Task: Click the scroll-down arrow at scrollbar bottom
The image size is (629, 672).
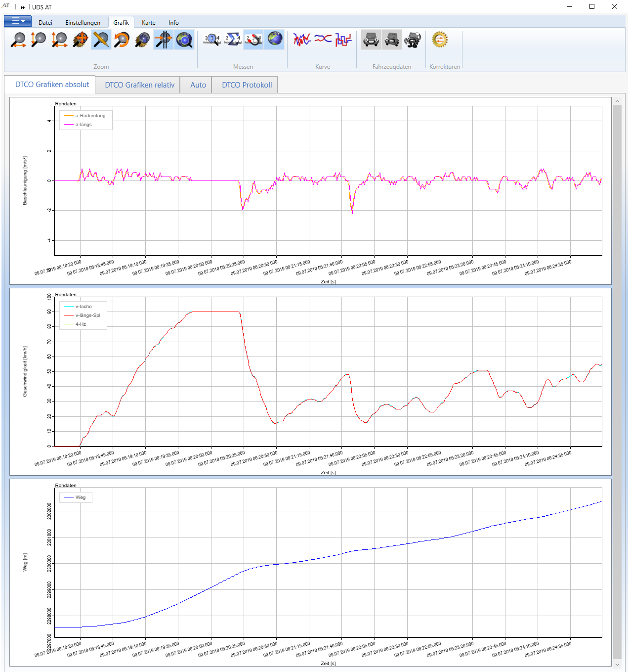Action: (617, 665)
